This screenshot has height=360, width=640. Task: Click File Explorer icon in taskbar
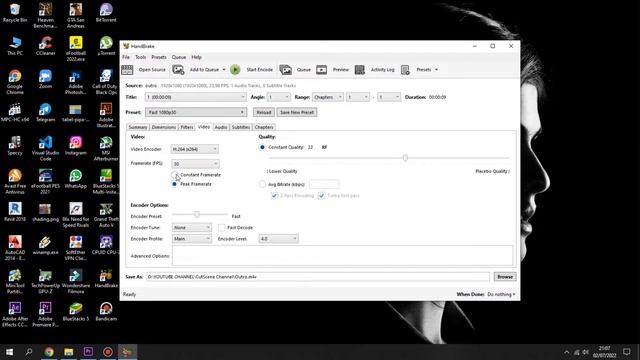(69, 352)
